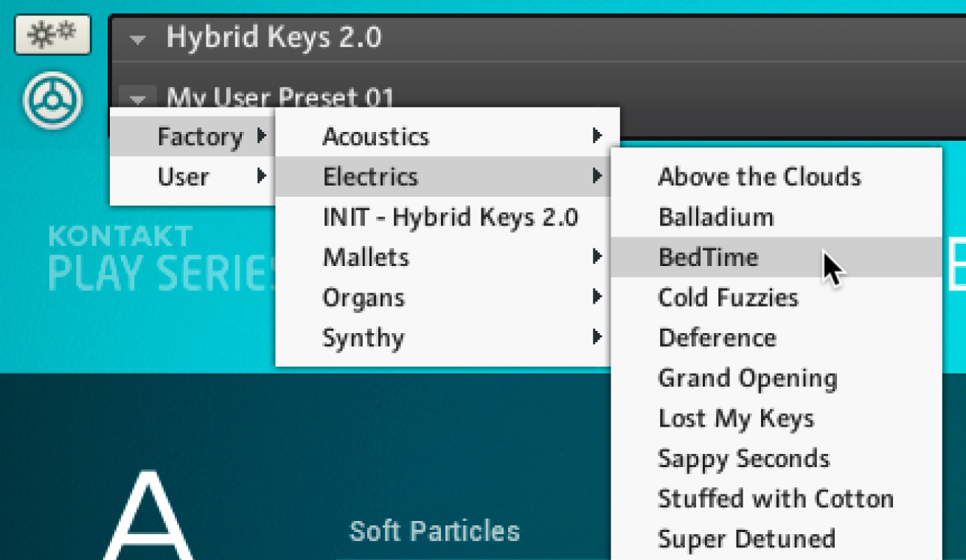Expand the Synthy preset category
This screenshot has width=966, height=560.
coord(364,338)
